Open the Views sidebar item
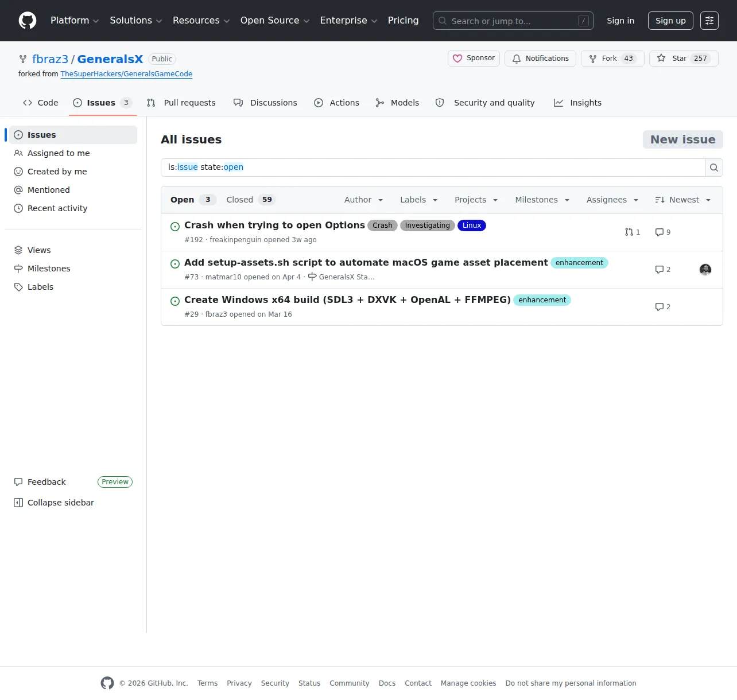The width and height of the screenshot is (737, 700). tap(73, 250)
